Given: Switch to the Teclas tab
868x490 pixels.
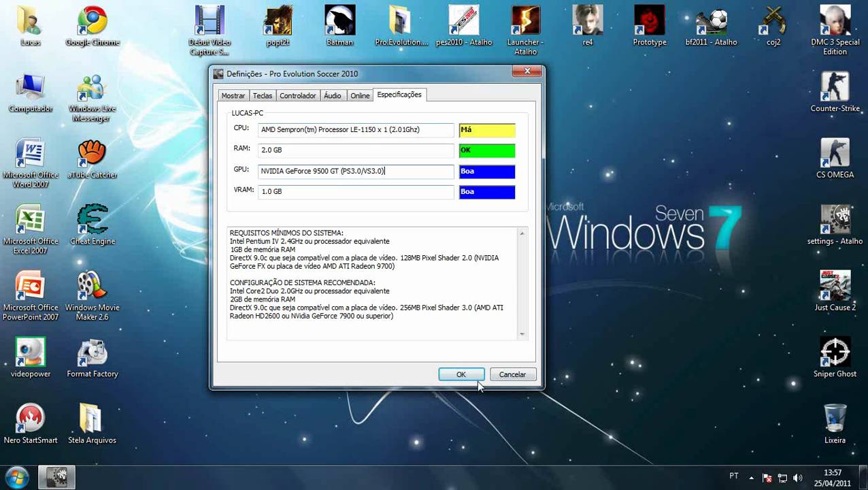Looking at the screenshot, I should pyautogui.click(x=263, y=96).
